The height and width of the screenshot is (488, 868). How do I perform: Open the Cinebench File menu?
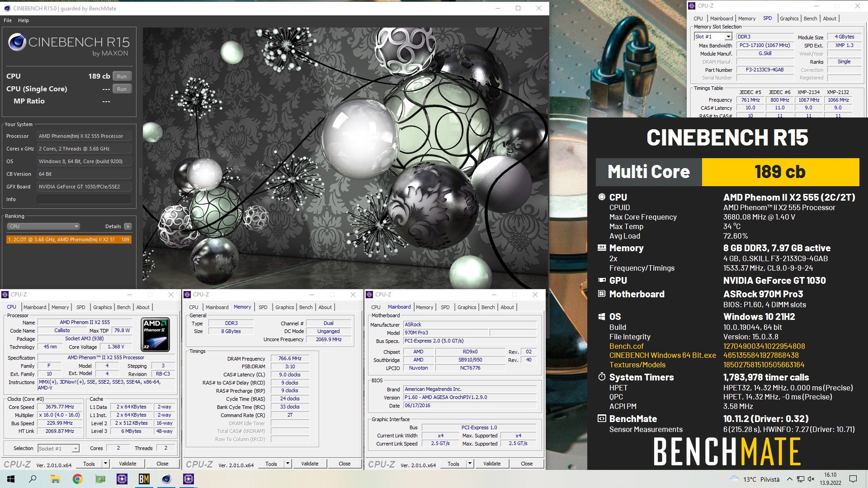pyautogui.click(x=8, y=20)
